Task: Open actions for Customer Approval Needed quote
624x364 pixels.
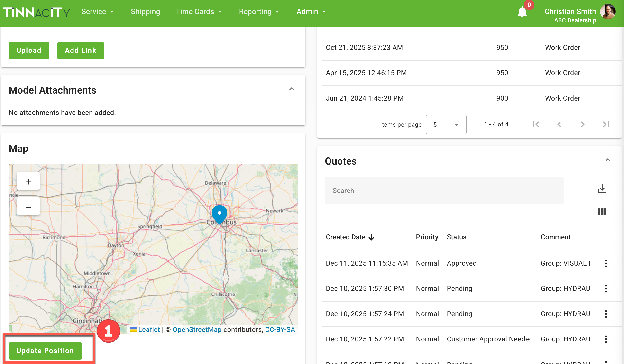Action: (x=606, y=339)
